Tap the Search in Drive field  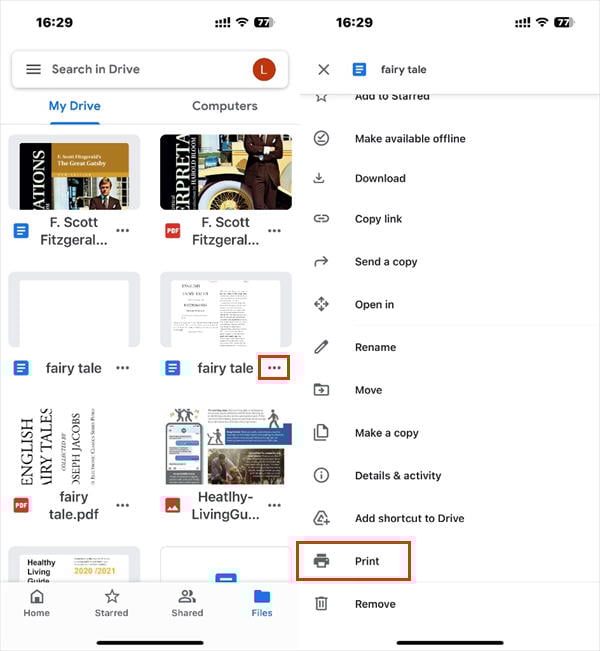pos(150,69)
